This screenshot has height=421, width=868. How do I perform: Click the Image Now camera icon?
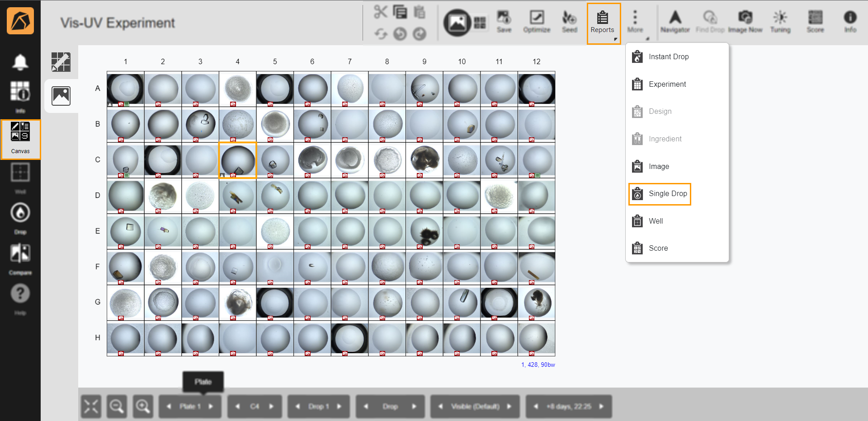746,21
